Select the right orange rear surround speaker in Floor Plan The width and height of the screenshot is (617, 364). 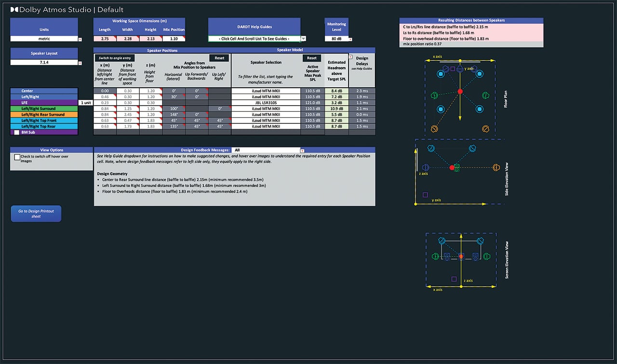coord(486,129)
